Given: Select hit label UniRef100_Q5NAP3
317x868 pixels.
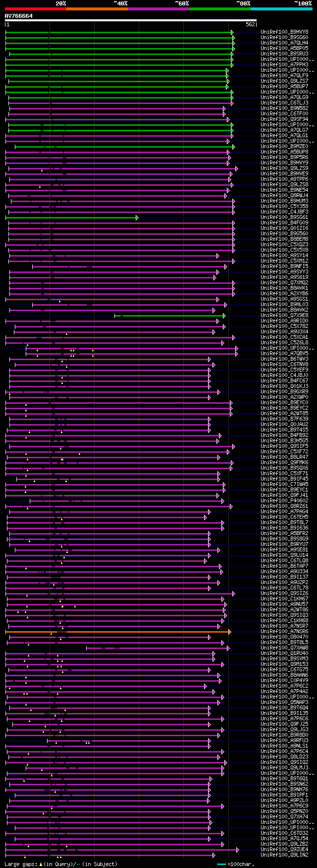Looking at the screenshot, I should (x=284, y=702).
